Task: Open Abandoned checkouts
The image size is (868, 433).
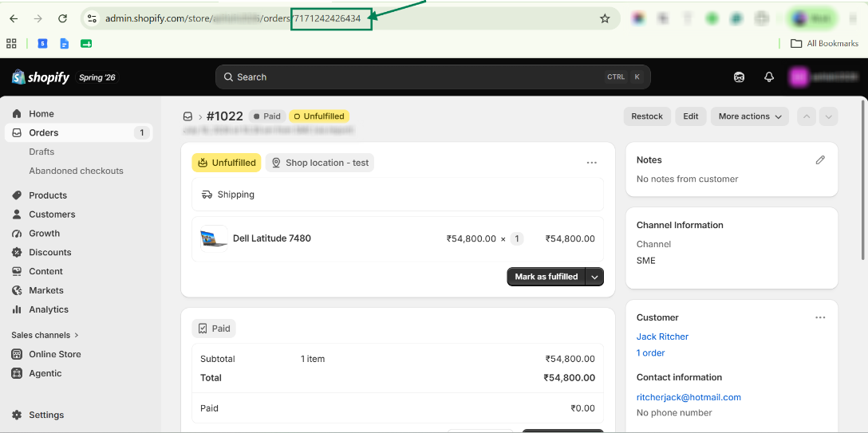Action: tap(77, 171)
